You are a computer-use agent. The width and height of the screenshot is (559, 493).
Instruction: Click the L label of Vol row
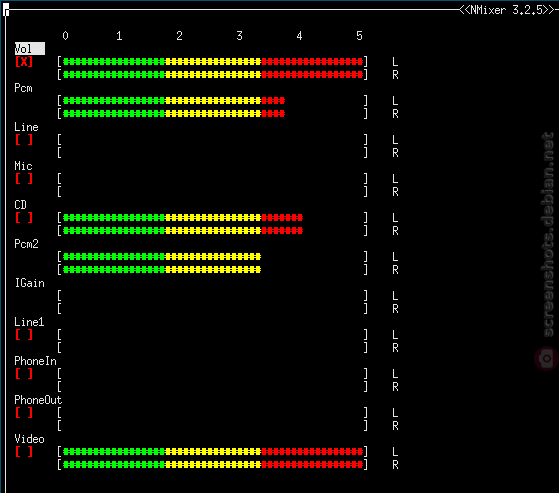395,62
